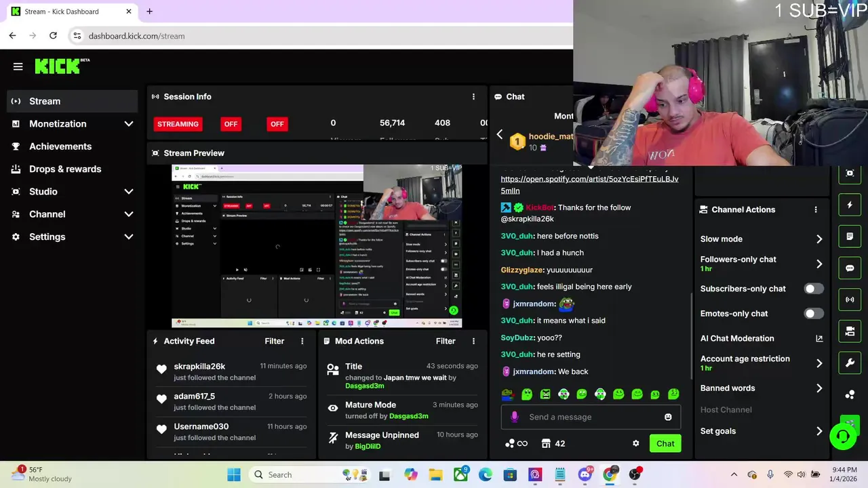Open the hamburger menu next to KICK logo

tap(18, 66)
